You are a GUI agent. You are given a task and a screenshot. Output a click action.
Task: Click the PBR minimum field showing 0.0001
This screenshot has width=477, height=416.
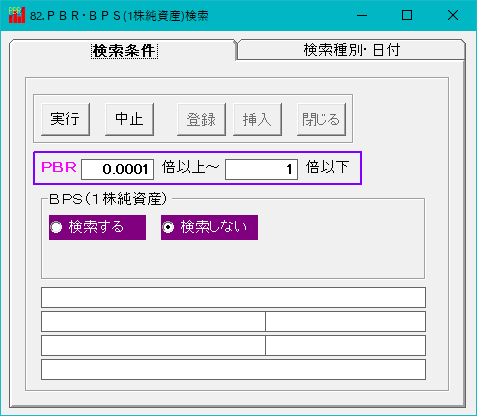click(117, 169)
